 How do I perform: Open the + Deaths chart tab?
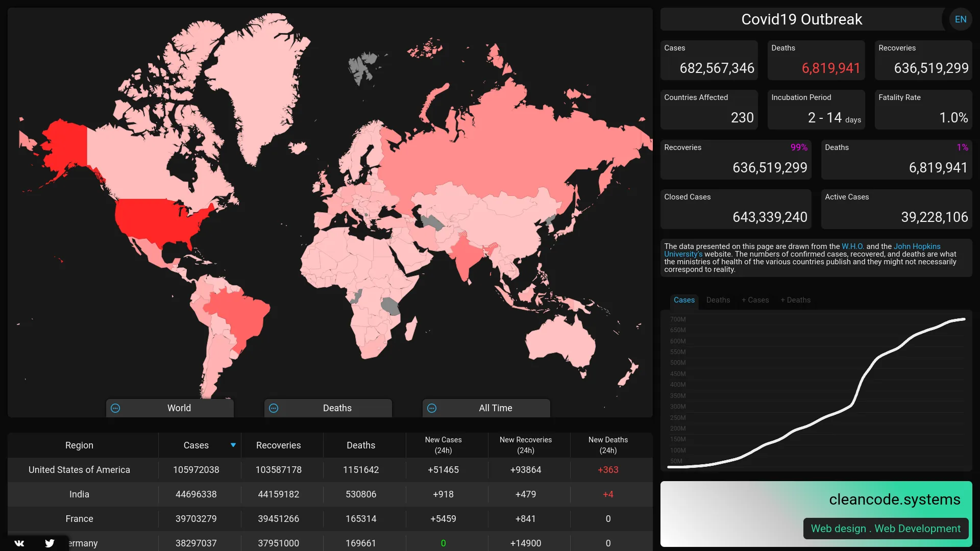coord(795,300)
